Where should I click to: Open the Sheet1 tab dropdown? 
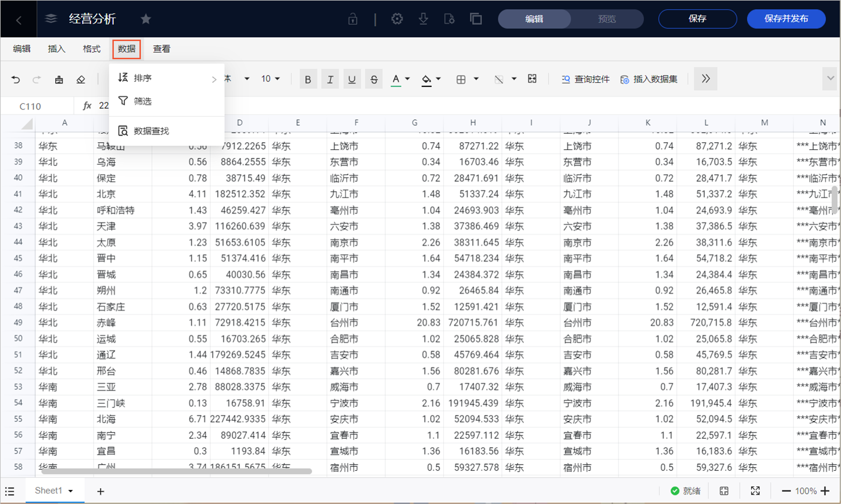[70, 491]
